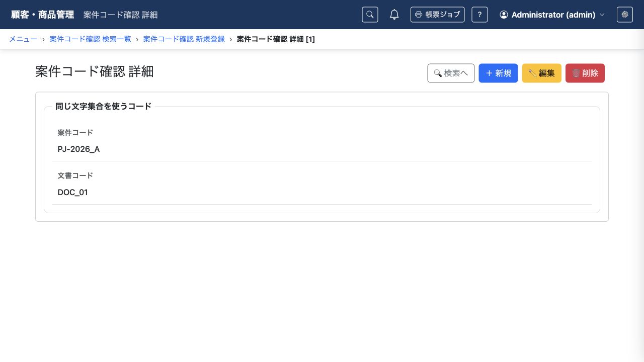The width and height of the screenshot is (644, 362).
Task: Select the DOC_01 document code value
Action: 73,193
